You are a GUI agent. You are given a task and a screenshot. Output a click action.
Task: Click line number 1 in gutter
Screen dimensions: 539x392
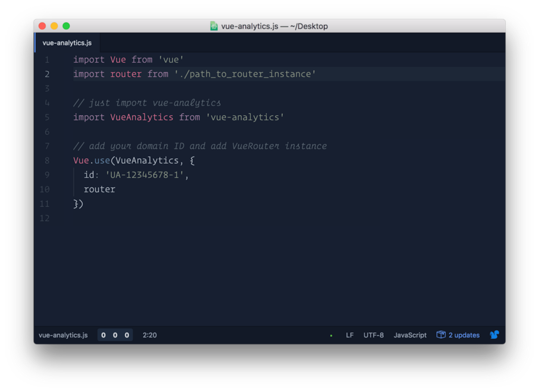tap(47, 60)
